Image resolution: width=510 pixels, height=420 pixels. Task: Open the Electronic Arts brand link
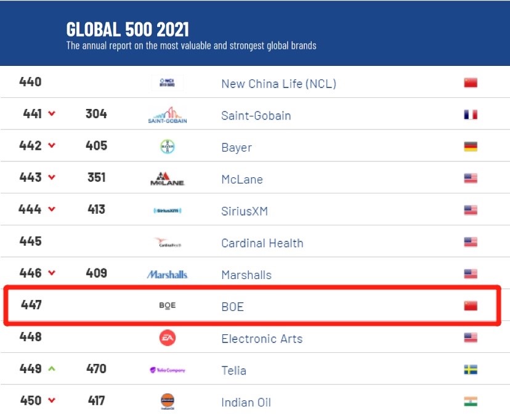coord(262,339)
